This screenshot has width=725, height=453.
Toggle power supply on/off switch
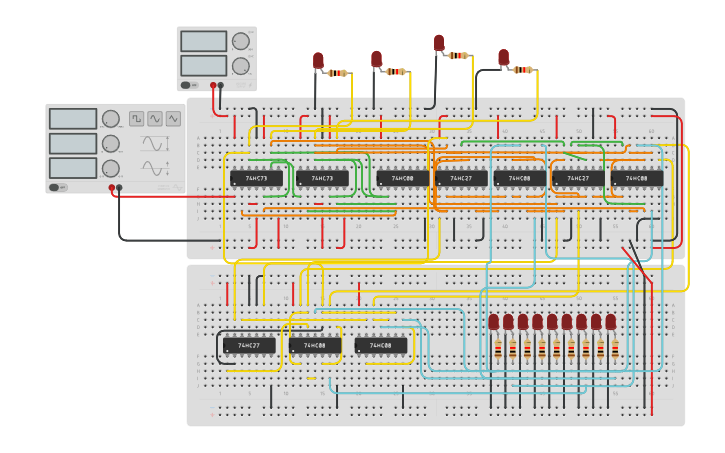189,85
